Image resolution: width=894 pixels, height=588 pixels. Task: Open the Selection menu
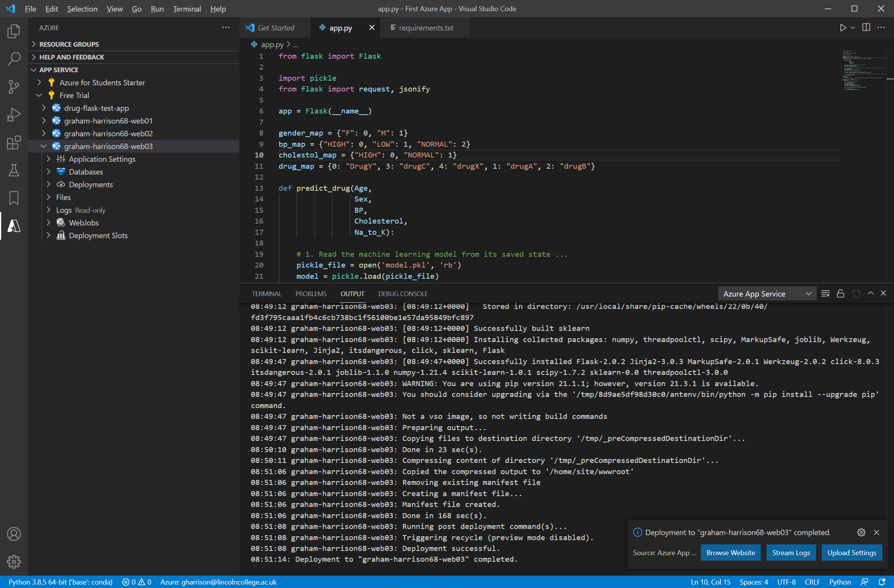click(x=82, y=9)
